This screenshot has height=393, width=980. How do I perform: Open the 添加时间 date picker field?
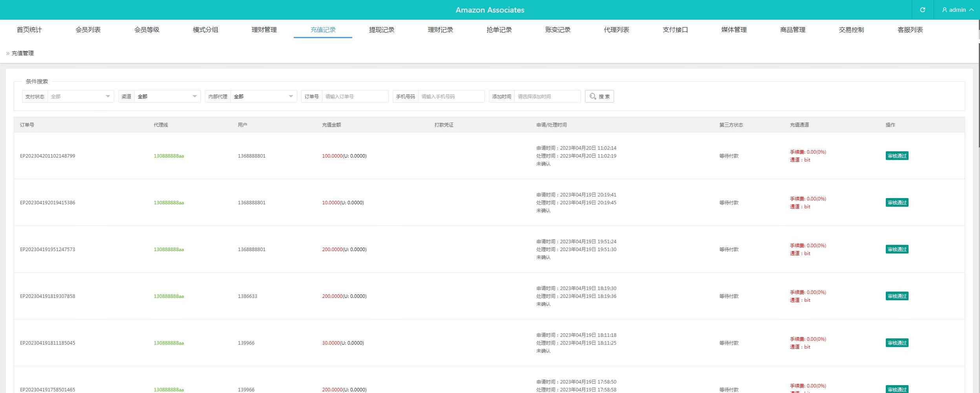tap(547, 96)
